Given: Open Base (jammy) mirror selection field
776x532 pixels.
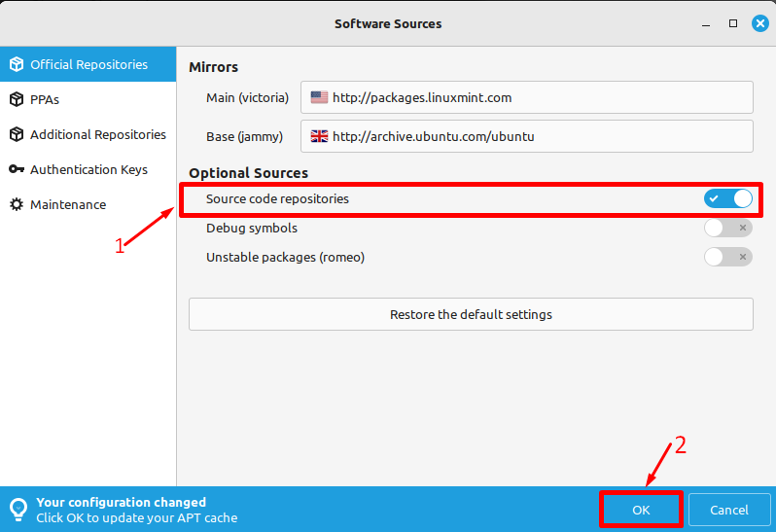Looking at the screenshot, I should (x=526, y=136).
